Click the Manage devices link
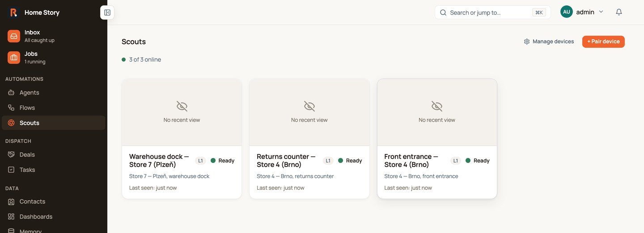This screenshot has width=644, height=233. [x=549, y=42]
